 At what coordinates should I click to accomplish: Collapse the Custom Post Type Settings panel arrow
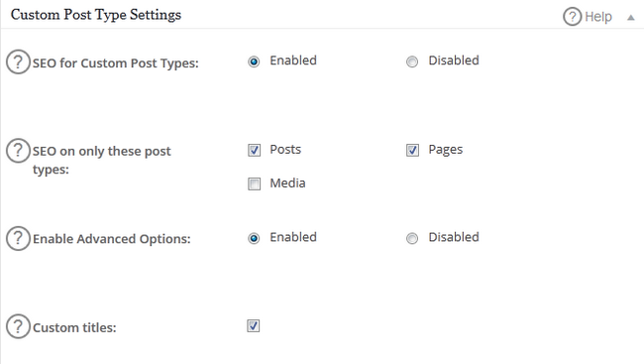click(x=631, y=17)
